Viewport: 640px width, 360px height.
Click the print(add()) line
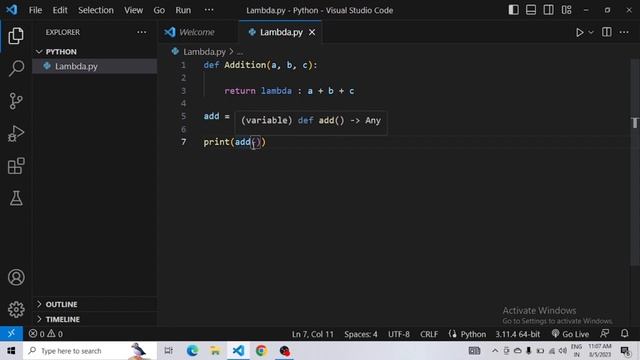(235, 142)
